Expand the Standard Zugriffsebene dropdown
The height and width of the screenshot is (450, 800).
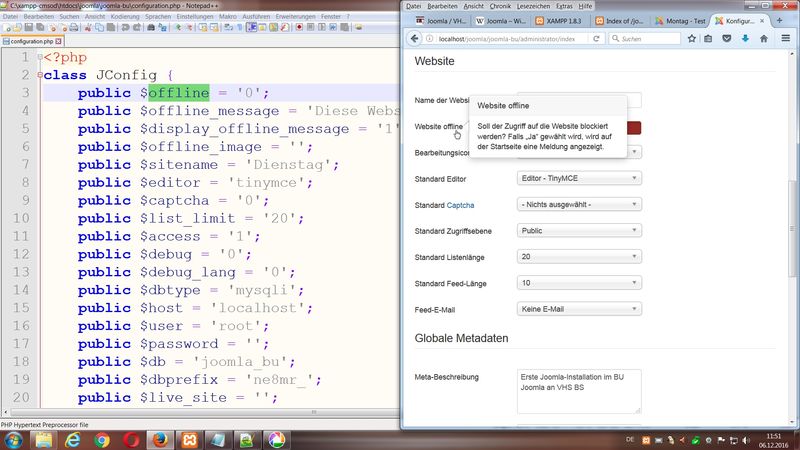tap(579, 230)
